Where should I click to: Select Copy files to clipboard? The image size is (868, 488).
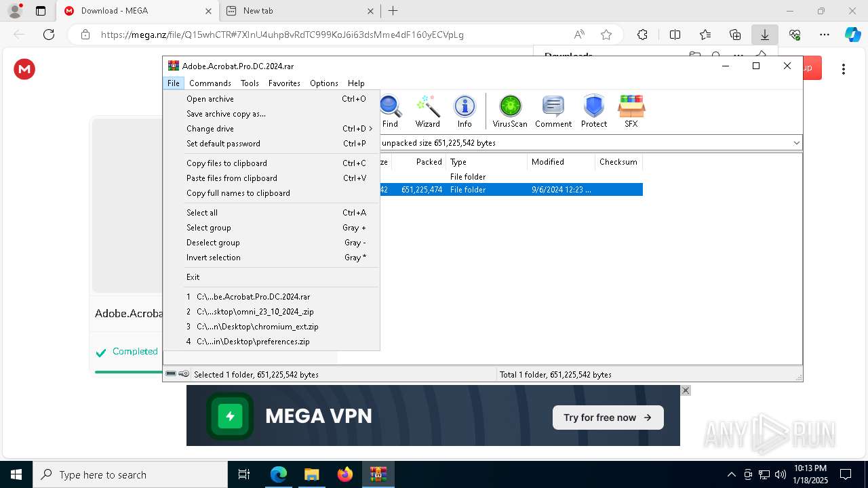[x=271, y=163]
